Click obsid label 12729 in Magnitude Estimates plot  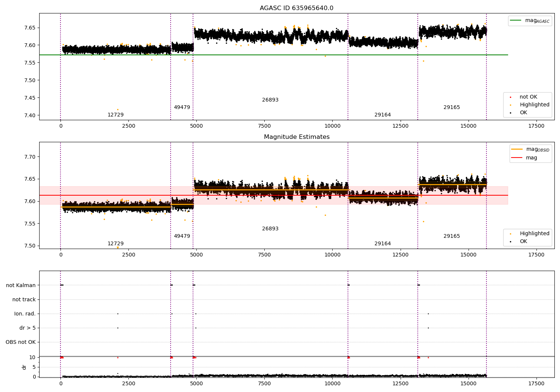click(x=115, y=244)
